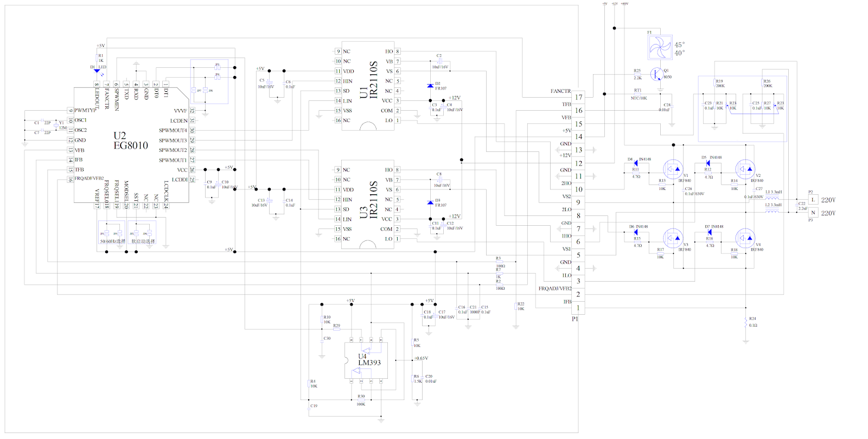This screenshot has width=868, height=439.
Task: Select the blue LED D1 symbol
Action: [x=97, y=71]
